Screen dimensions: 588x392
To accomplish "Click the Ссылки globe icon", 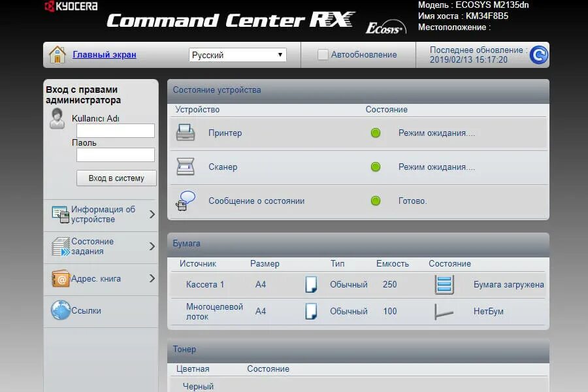I will coord(60,310).
